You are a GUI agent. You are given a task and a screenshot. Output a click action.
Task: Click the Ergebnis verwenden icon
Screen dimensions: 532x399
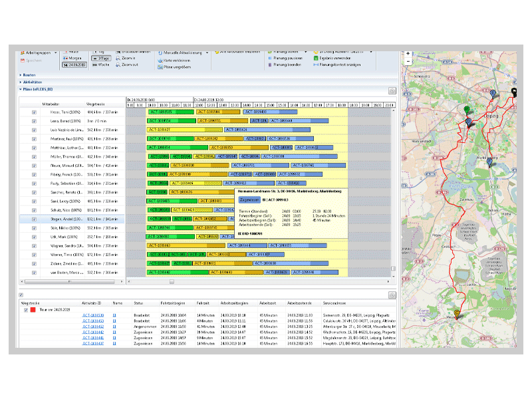pos(316,58)
